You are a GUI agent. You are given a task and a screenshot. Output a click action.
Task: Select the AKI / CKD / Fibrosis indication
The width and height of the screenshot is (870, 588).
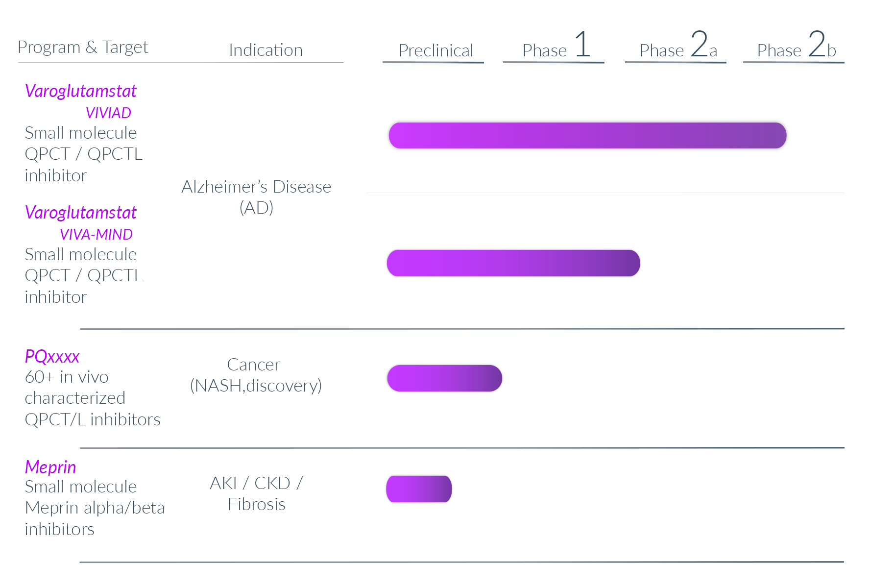[256, 493]
